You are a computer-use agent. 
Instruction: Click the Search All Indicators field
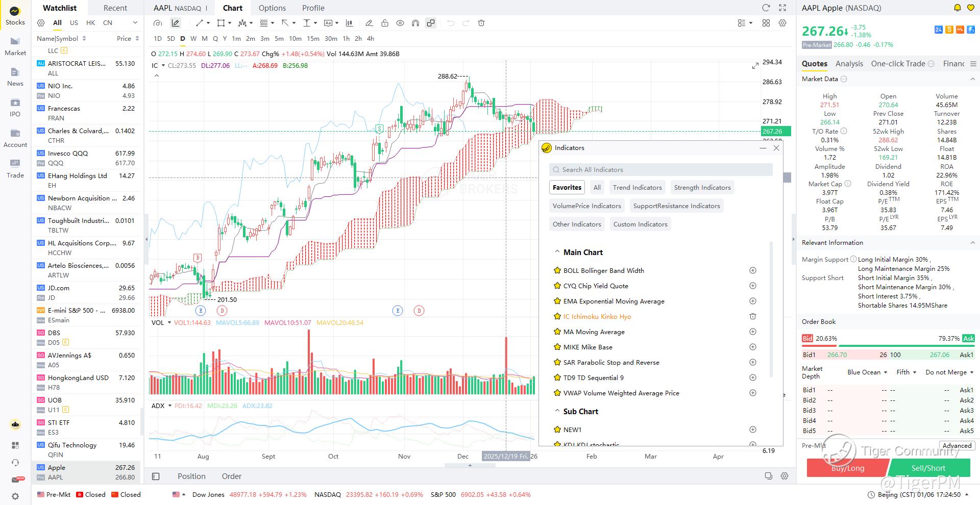click(661, 170)
